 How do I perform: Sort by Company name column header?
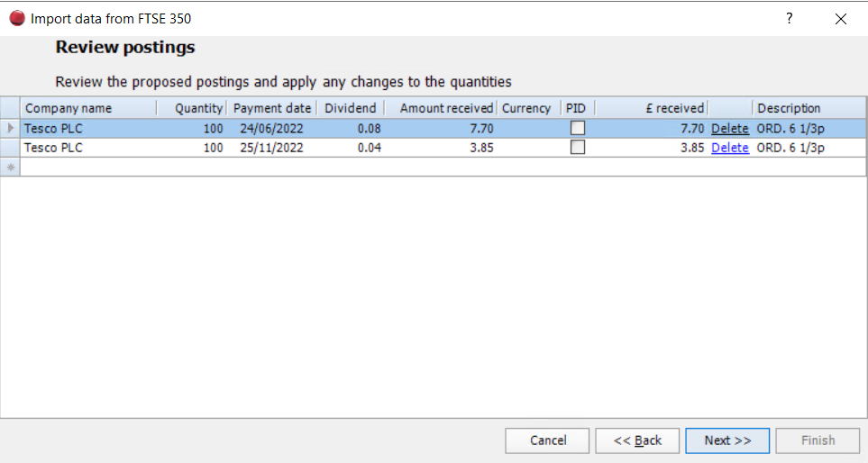(x=88, y=108)
